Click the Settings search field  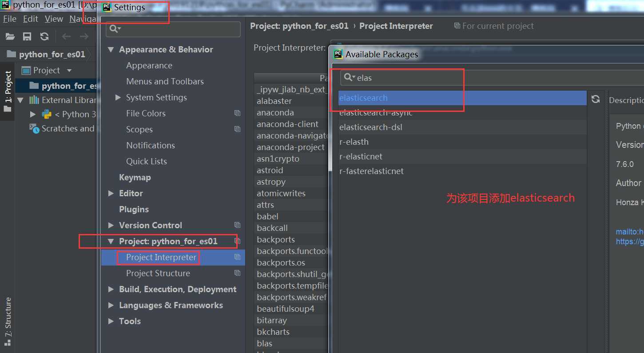(173, 29)
